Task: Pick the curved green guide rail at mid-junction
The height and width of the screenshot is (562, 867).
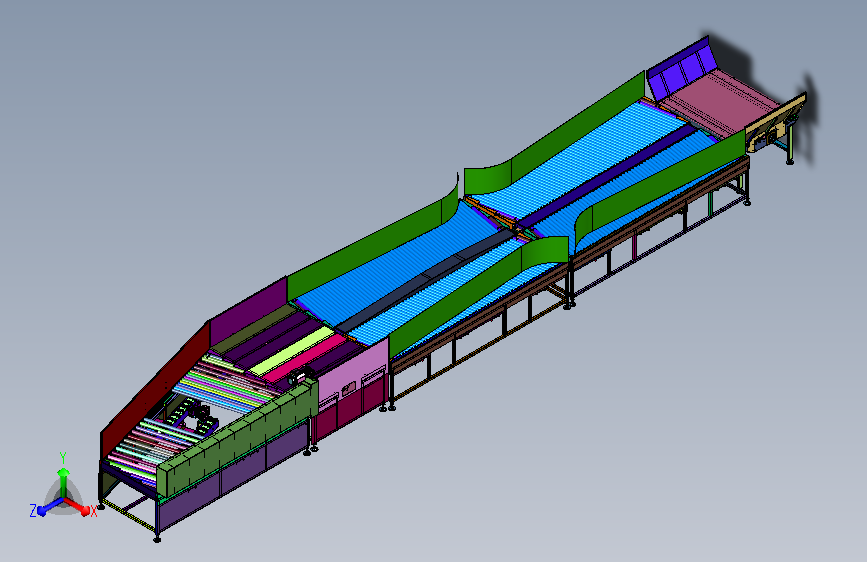Action: click(x=545, y=249)
